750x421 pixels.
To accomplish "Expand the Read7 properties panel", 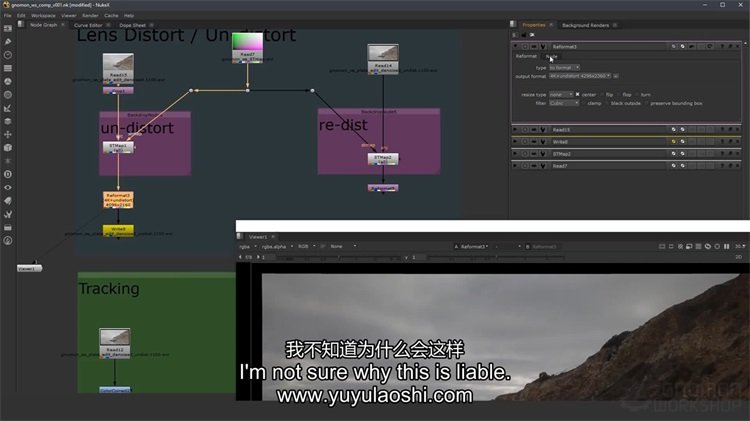I will pyautogui.click(x=516, y=166).
